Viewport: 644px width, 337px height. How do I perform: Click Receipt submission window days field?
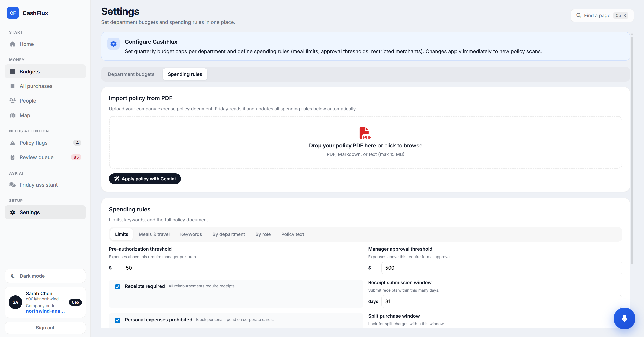pos(502,301)
